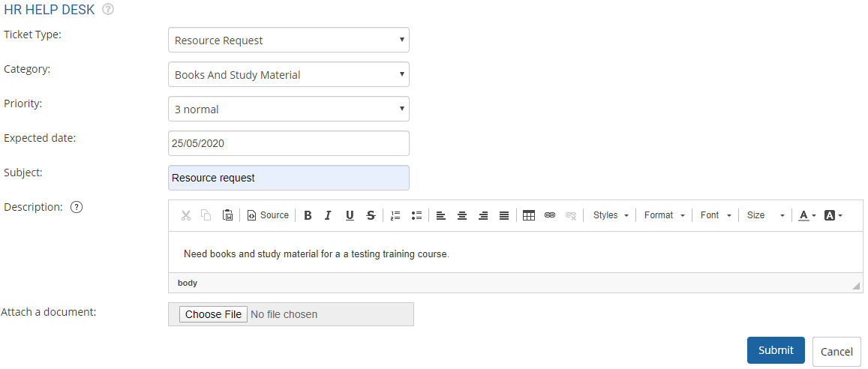Click paste from Word icon
Screen dimensions: 868x369
click(x=228, y=215)
